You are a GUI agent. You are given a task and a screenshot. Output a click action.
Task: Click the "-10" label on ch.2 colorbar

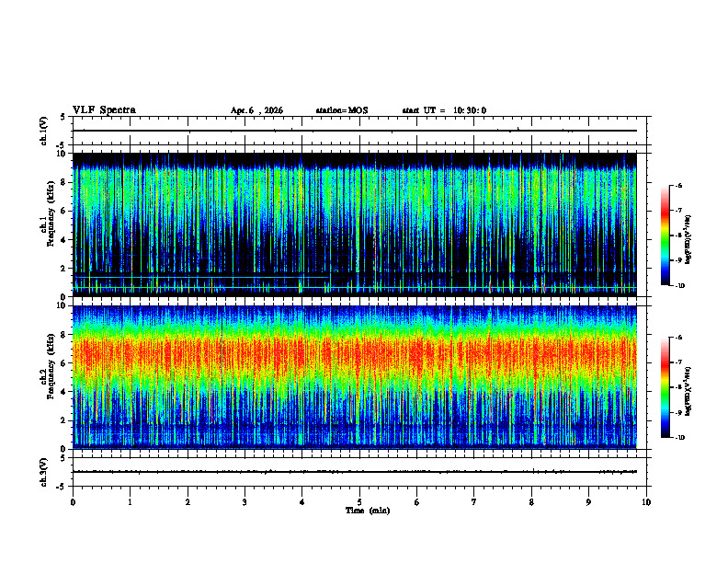(679, 438)
